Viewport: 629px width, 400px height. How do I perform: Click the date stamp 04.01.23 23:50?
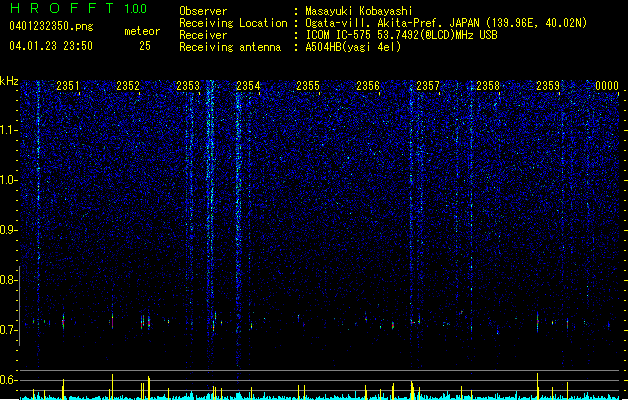[51, 46]
